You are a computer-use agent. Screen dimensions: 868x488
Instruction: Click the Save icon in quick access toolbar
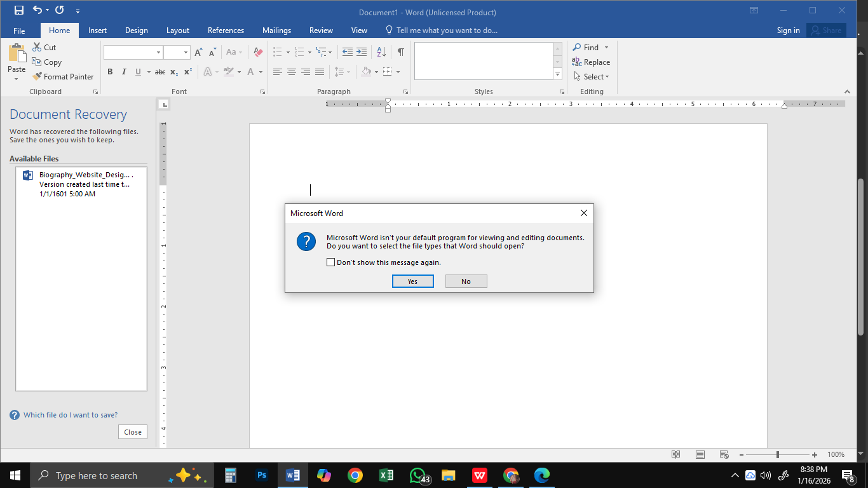pyautogui.click(x=19, y=10)
